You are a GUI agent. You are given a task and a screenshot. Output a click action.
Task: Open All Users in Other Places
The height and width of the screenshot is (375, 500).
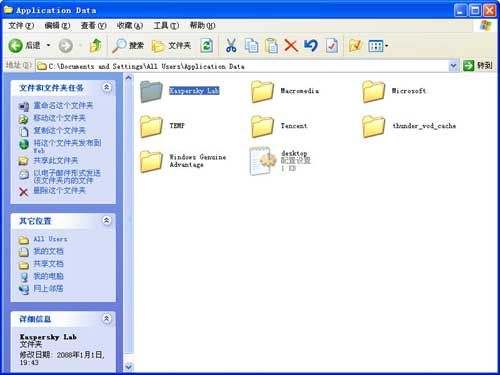pos(43,239)
